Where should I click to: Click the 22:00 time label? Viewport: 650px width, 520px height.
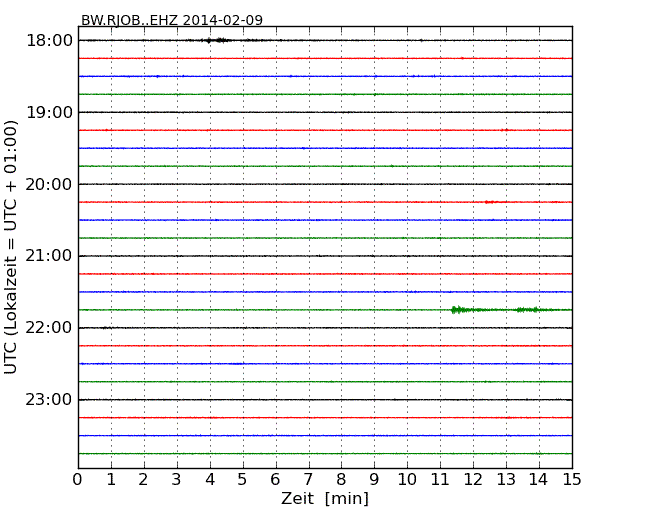click(x=49, y=328)
